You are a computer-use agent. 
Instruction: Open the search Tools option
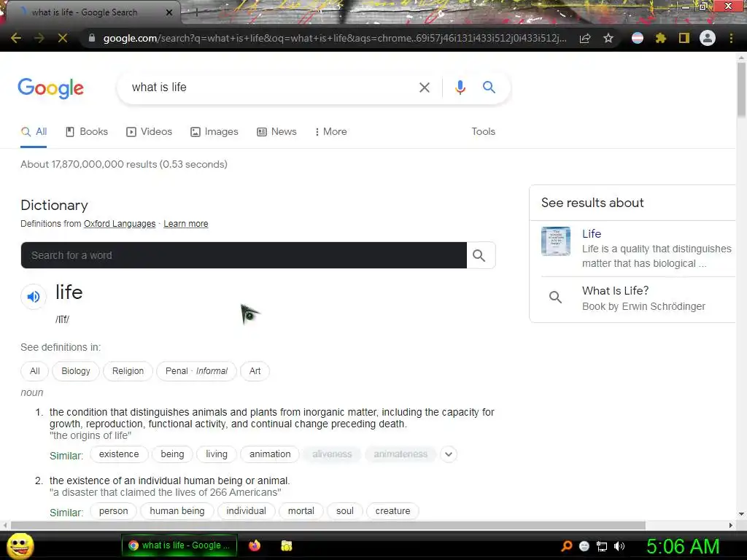click(483, 131)
